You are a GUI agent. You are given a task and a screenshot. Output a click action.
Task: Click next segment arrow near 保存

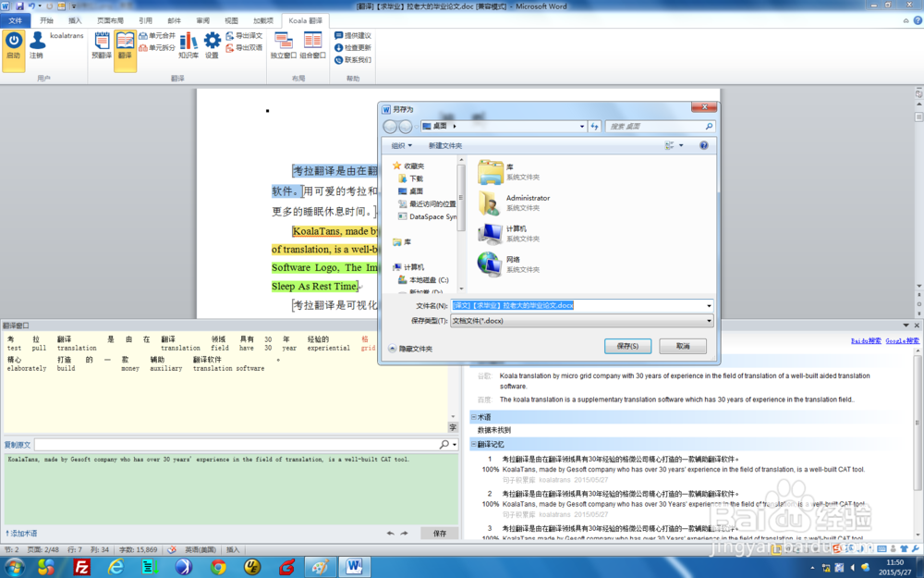pos(405,534)
